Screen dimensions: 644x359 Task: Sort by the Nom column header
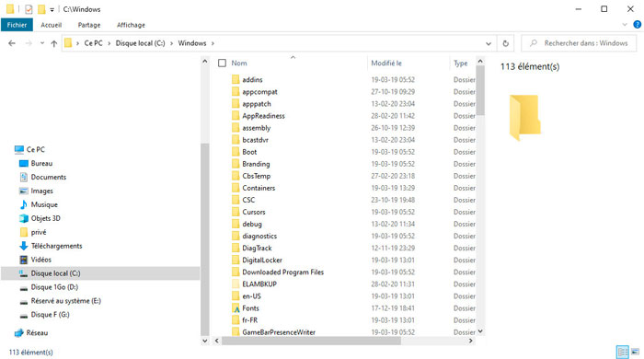point(239,63)
